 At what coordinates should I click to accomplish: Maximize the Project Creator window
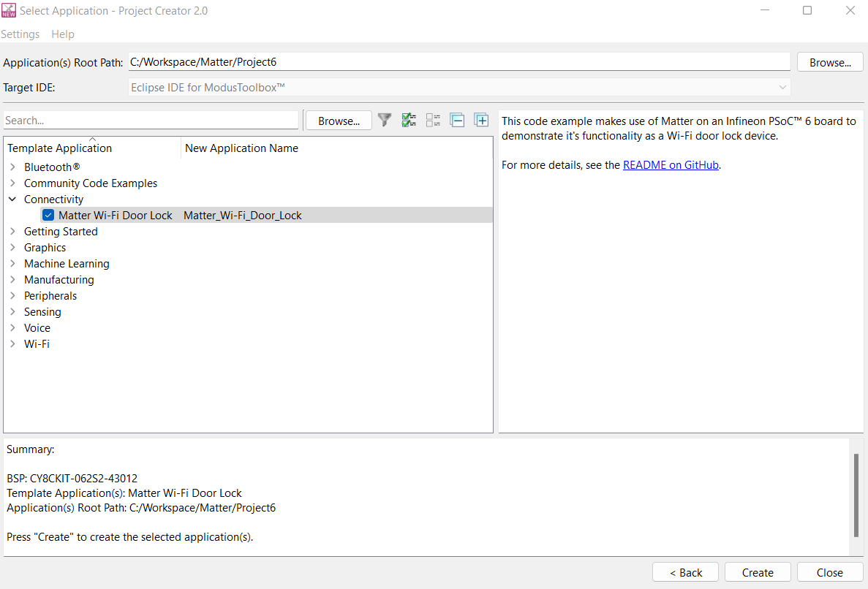click(807, 10)
